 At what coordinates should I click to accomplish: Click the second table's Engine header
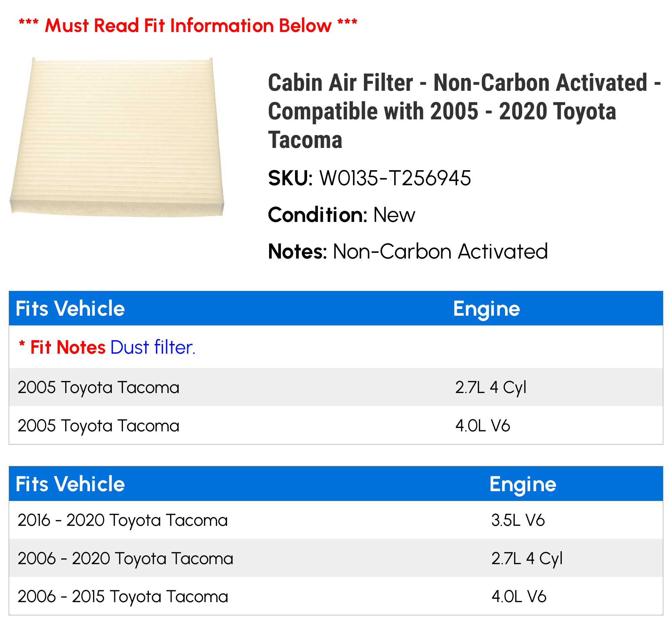coord(523,484)
